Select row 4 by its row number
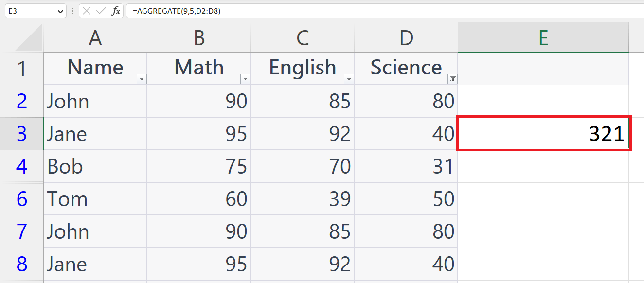 [x=21, y=166]
